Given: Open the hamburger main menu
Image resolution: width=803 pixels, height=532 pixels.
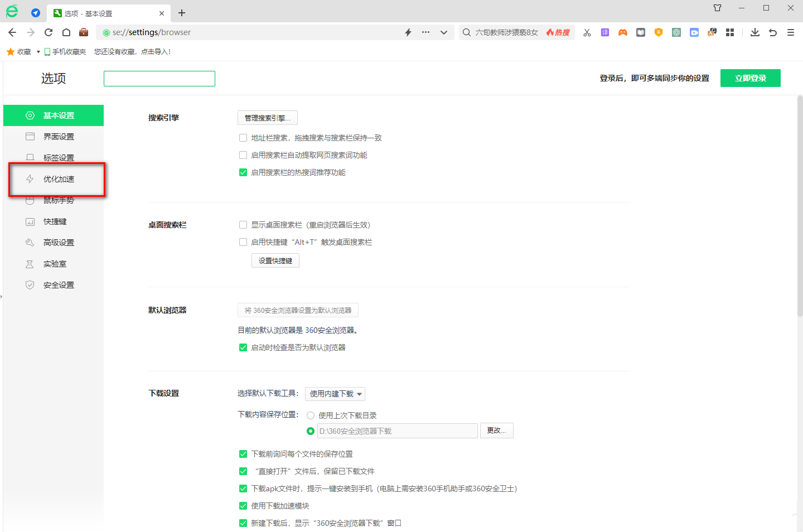Looking at the screenshot, I should pos(791,32).
